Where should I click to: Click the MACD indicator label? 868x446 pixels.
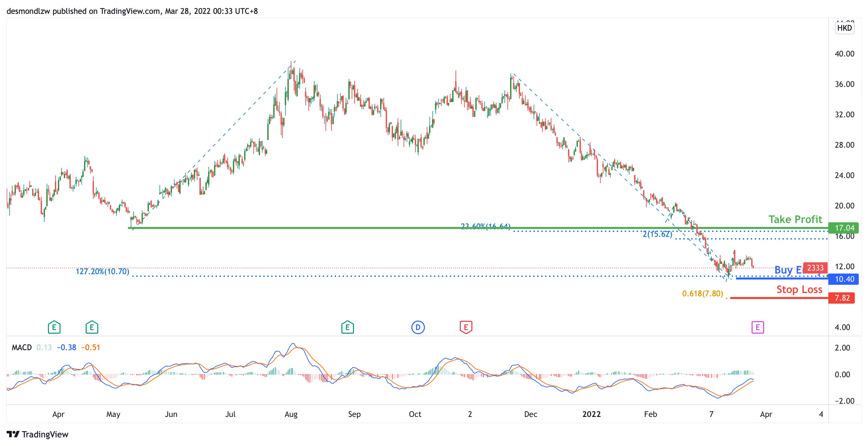[x=22, y=347]
